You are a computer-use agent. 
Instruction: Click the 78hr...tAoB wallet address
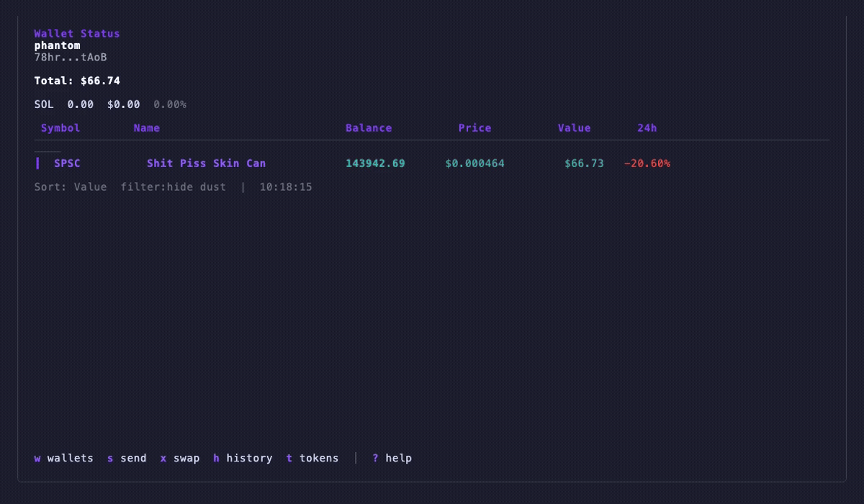point(71,57)
